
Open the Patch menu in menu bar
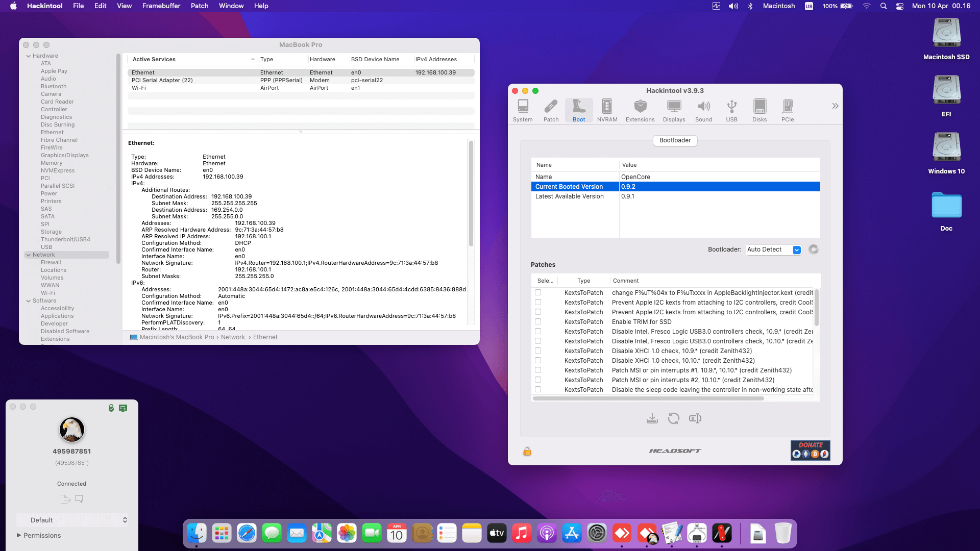[x=200, y=6]
